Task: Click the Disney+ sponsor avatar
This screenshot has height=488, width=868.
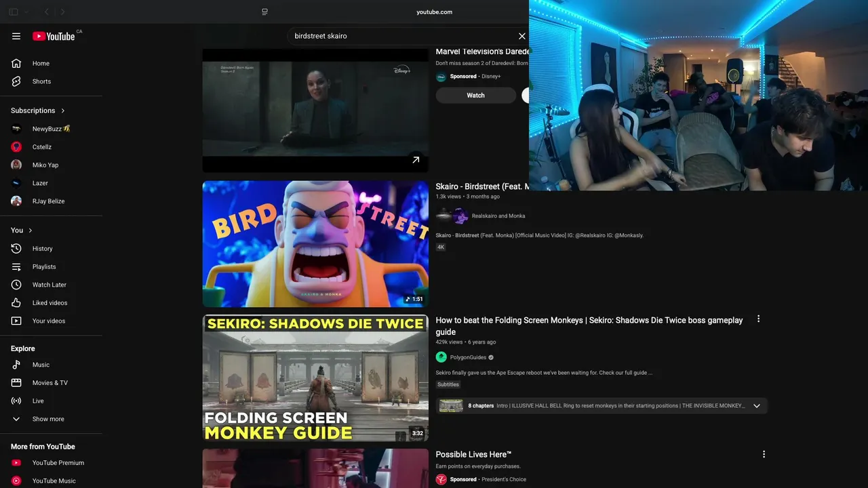Action: (441, 77)
